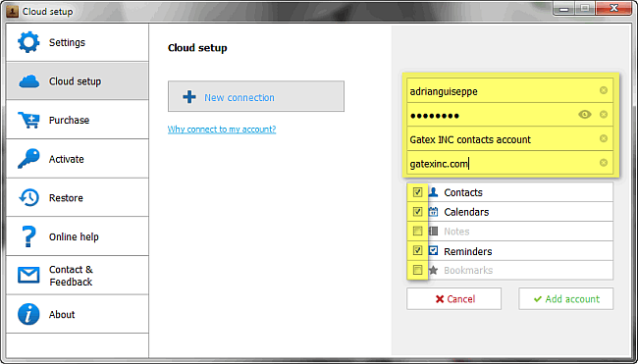Open Online help question mark icon
Viewport: 638px width, 364px height.
tap(29, 236)
